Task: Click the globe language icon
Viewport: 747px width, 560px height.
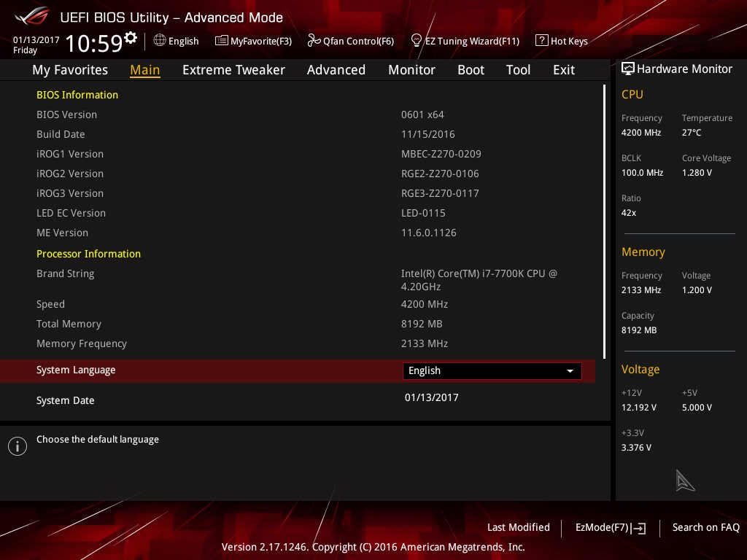Action: tap(160, 41)
